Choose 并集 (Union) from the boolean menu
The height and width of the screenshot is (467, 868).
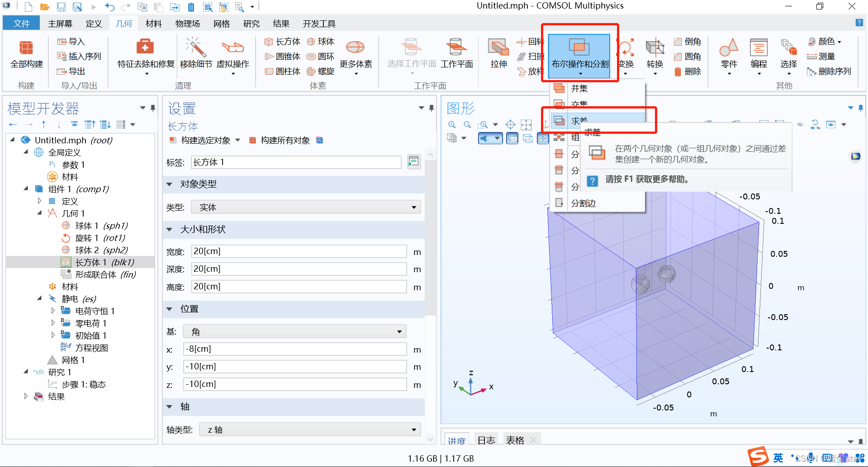point(597,89)
